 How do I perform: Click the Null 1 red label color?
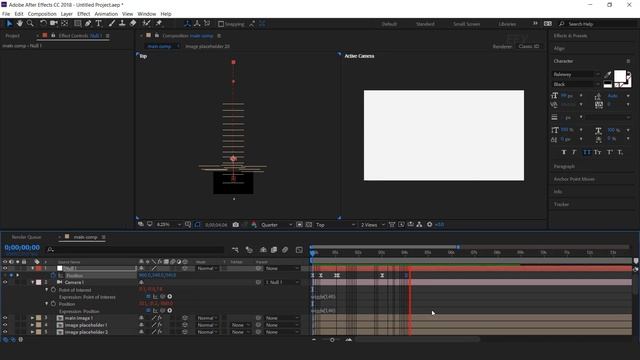(x=39, y=268)
